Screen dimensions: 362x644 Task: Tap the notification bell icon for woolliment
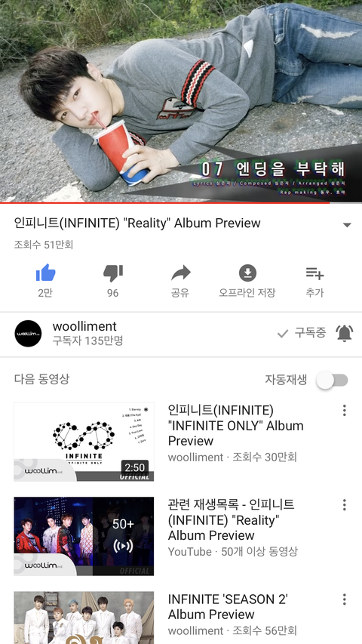click(344, 333)
